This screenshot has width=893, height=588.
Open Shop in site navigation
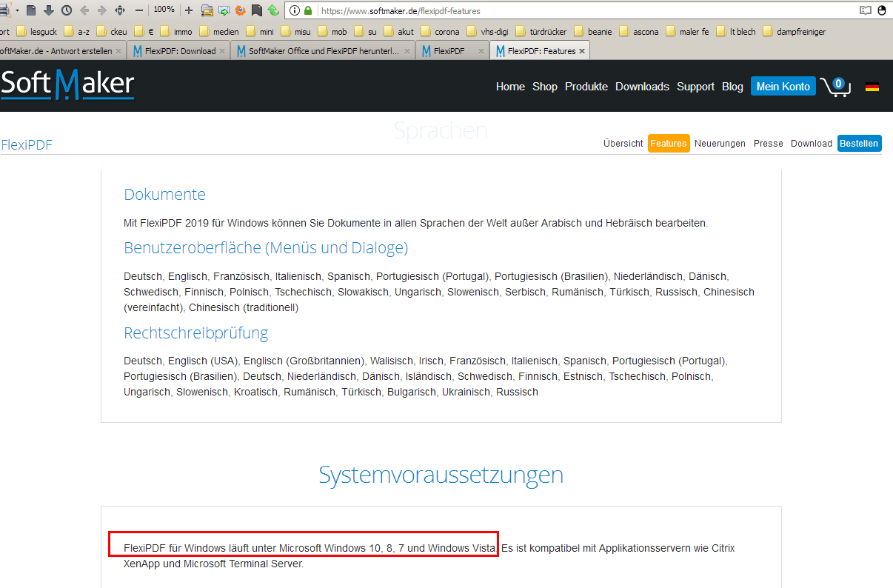(x=545, y=87)
